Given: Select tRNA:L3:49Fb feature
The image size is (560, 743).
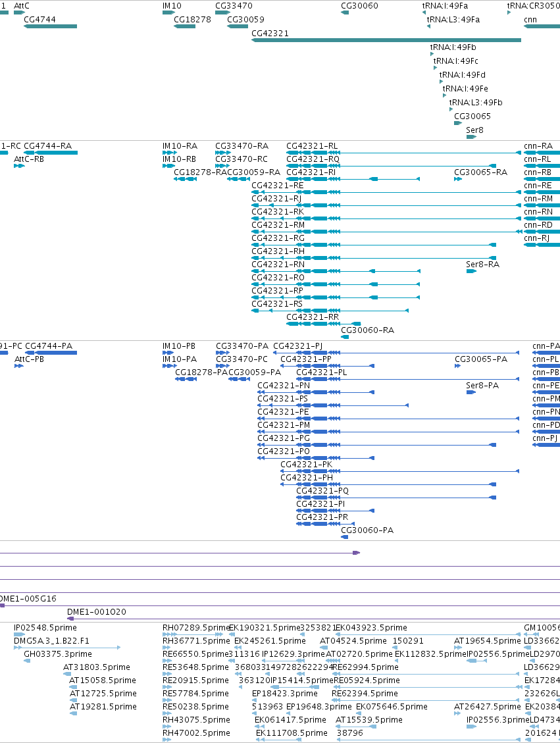Looking at the screenshot, I should point(451,109).
